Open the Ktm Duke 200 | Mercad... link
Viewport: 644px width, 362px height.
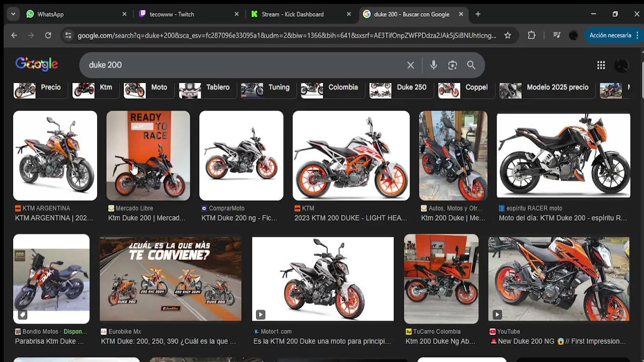point(147,218)
